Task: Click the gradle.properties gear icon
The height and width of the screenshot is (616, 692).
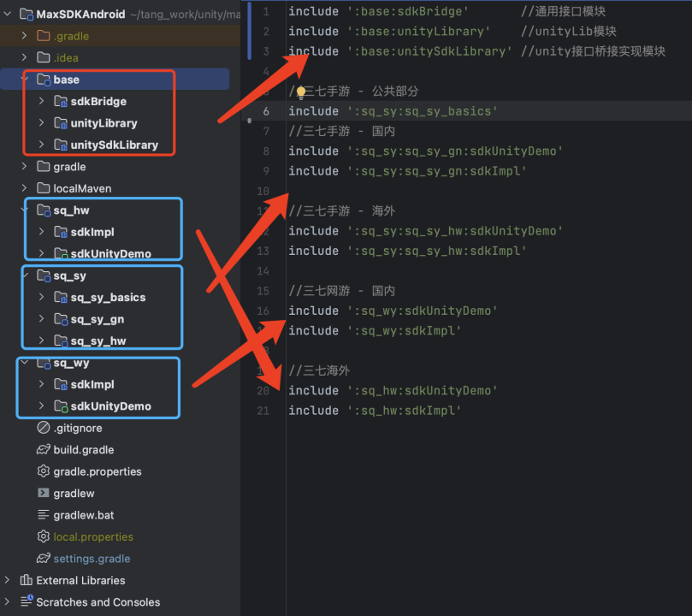Action: [x=44, y=471]
